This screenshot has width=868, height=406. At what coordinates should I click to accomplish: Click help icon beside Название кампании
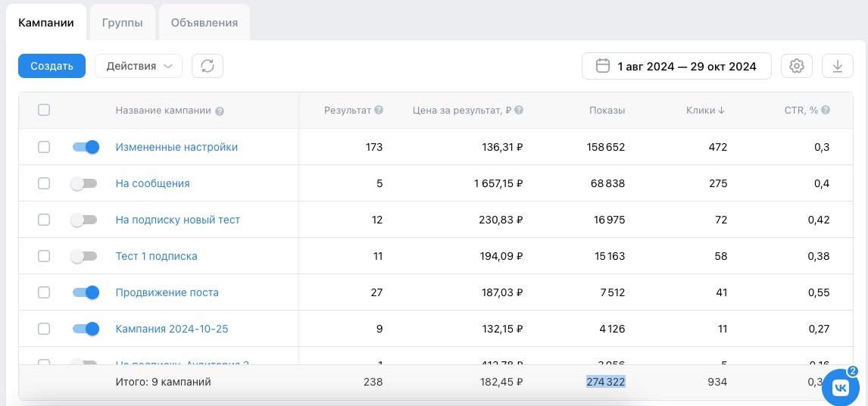(220, 111)
